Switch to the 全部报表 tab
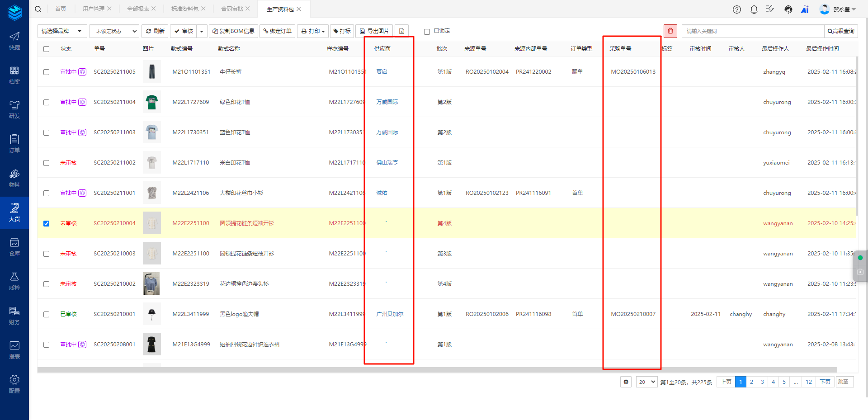The image size is (868, 420). [138, 8]
